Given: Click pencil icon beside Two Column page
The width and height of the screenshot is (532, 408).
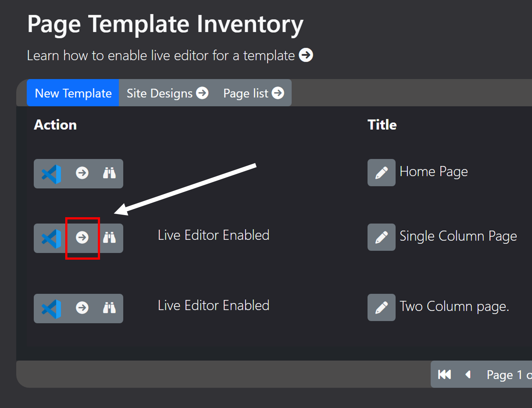Looking at the screenshot, I should point(381,308).
